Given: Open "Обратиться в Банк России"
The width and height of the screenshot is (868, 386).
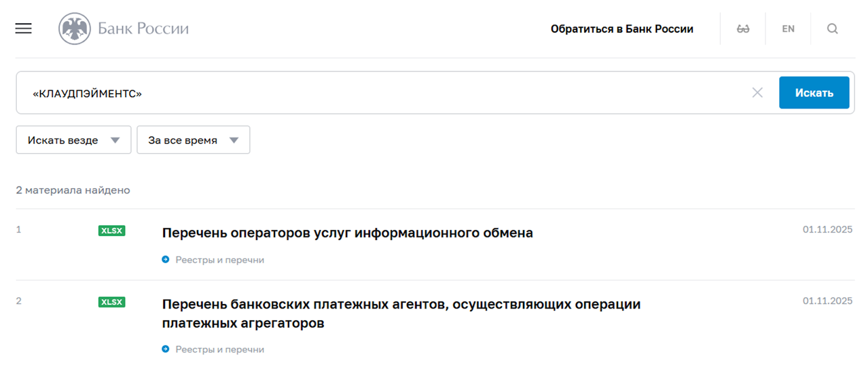Looking at the screenshot, I should pos(622,29).
